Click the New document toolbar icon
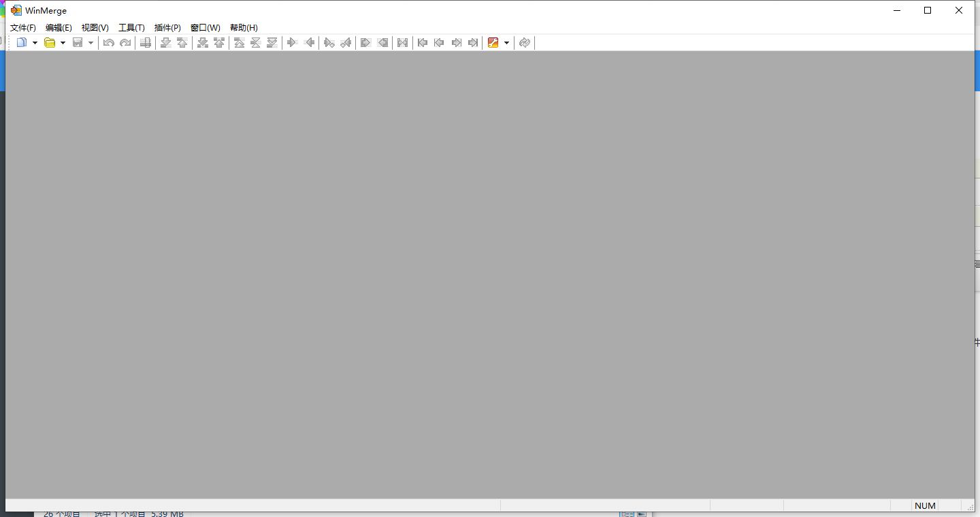 coord(22,43)
